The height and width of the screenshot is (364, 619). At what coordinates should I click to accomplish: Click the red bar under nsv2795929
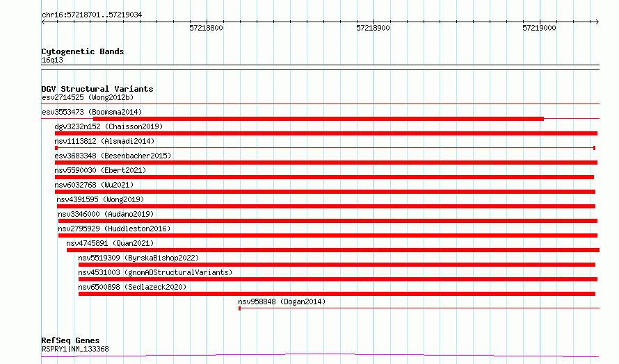(x=328, y=235)
